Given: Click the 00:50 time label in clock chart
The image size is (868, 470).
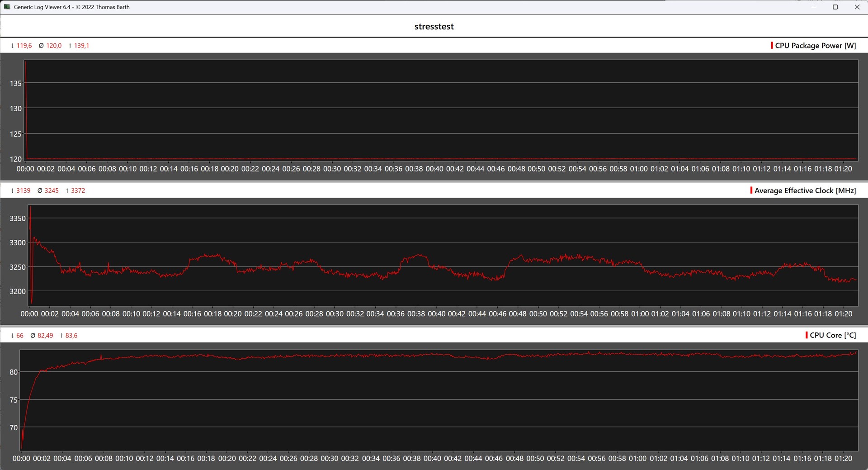Looking at the screenshot, I should tap(538, 313).
